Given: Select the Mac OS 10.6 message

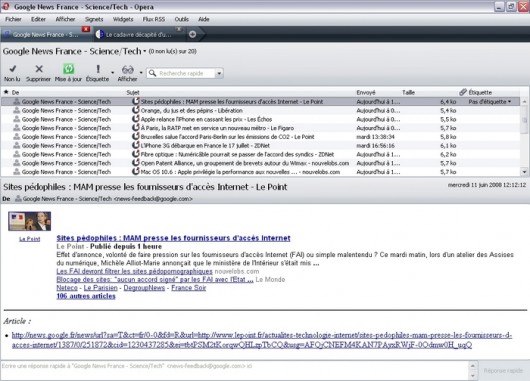Looking at the screenshot, I should coord(260,172).
